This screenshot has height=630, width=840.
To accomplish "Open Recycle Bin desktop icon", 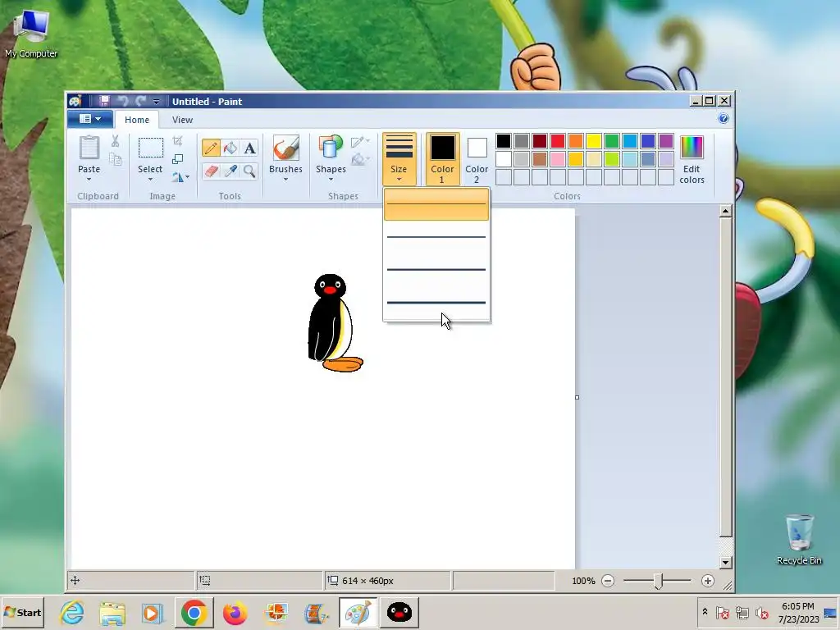I will (799, 540).
